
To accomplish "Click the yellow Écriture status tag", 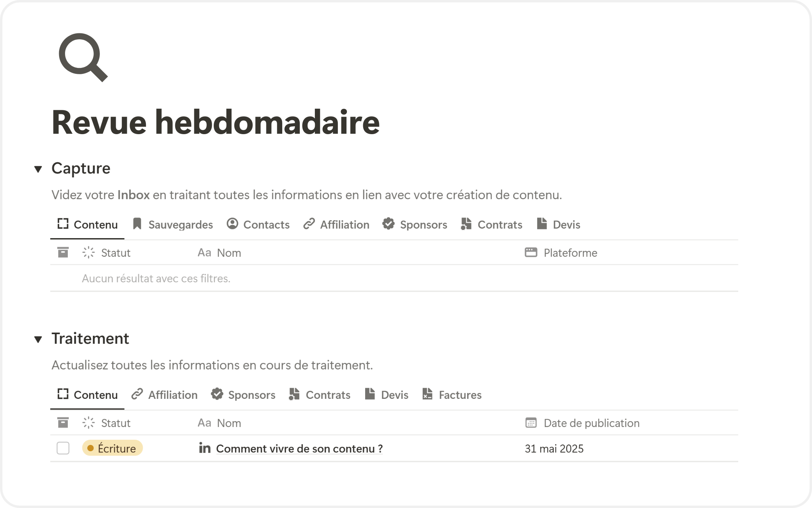I will pos(112,448).
